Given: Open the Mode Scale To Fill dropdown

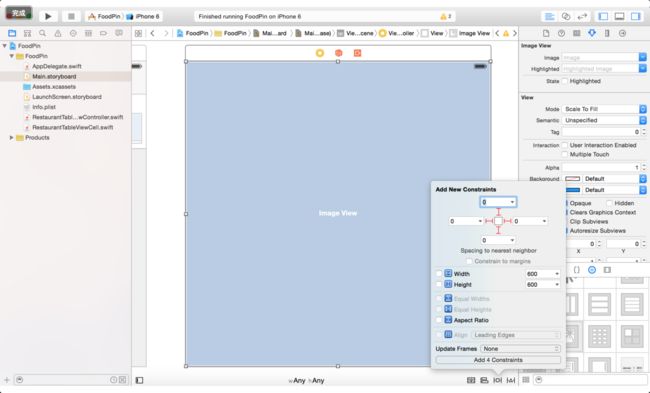Looking at the screenshot, I should [x=604, y=109].
